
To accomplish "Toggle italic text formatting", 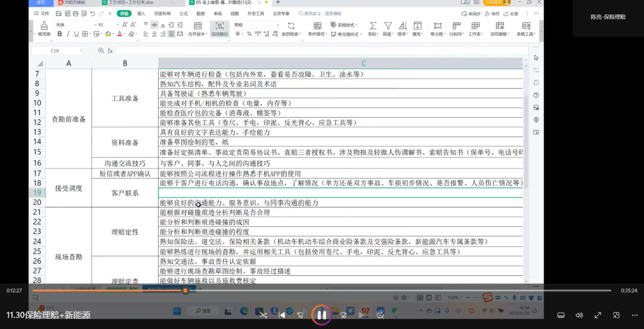I will click(68, 34).
